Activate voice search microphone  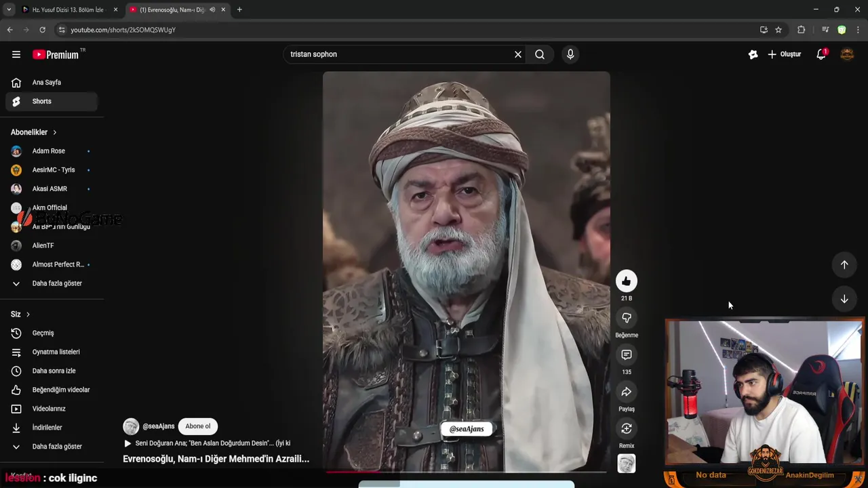pyautogui.click(x=570, y=54)
